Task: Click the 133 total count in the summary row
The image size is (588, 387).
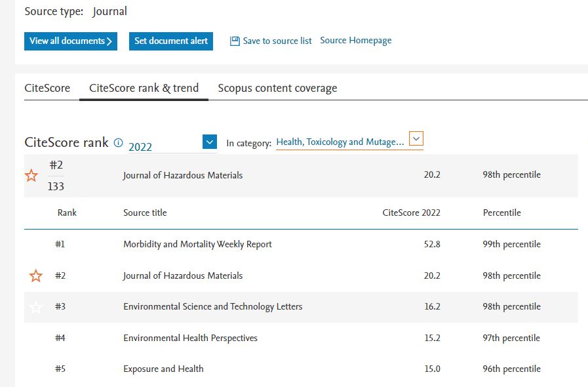Action: click(x=56, y=186)
